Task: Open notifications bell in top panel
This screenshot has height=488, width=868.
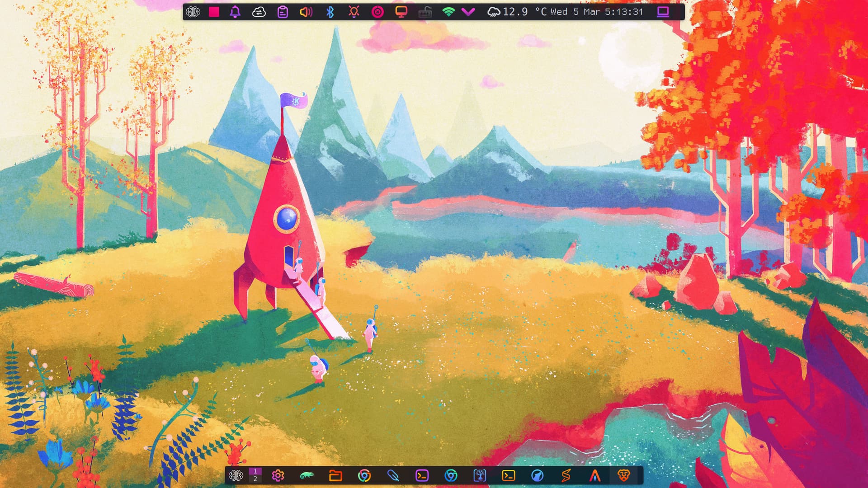Action: pyautogui.click(x=235, y=12)
